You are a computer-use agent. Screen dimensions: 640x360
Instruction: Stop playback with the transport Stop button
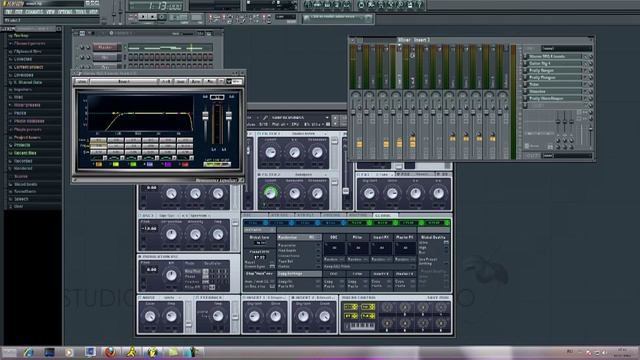point(152,17)
